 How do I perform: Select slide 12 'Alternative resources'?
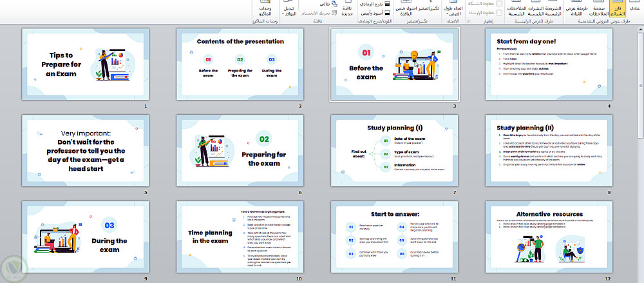(x=549, y=237)
